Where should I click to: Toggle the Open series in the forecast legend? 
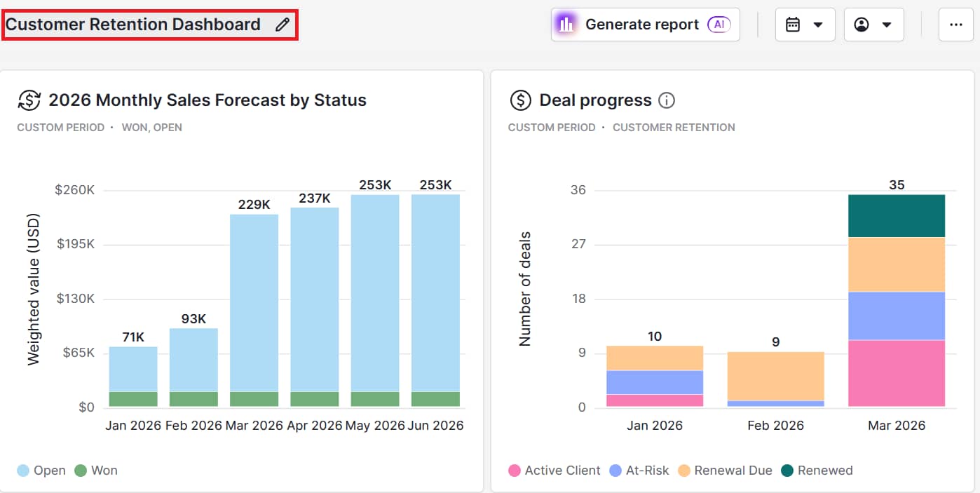41,470
